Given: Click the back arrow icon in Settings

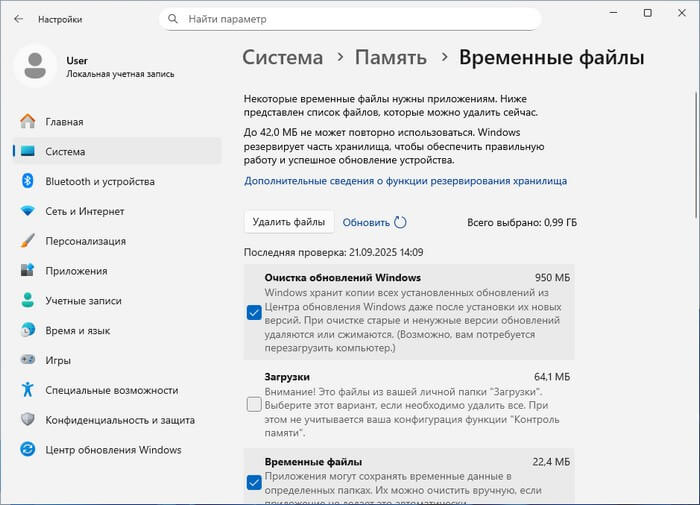Looking at the screenshot, I should [18, 19].
